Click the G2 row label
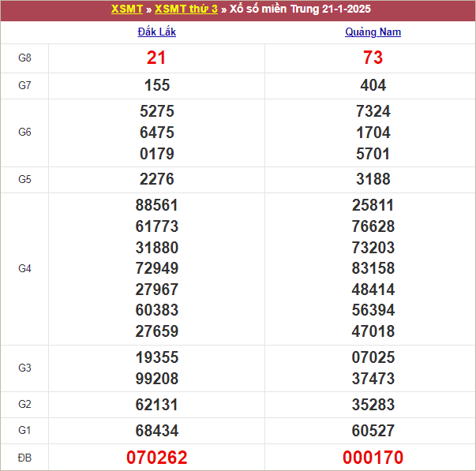476x471 pixels. pos(24,404)
